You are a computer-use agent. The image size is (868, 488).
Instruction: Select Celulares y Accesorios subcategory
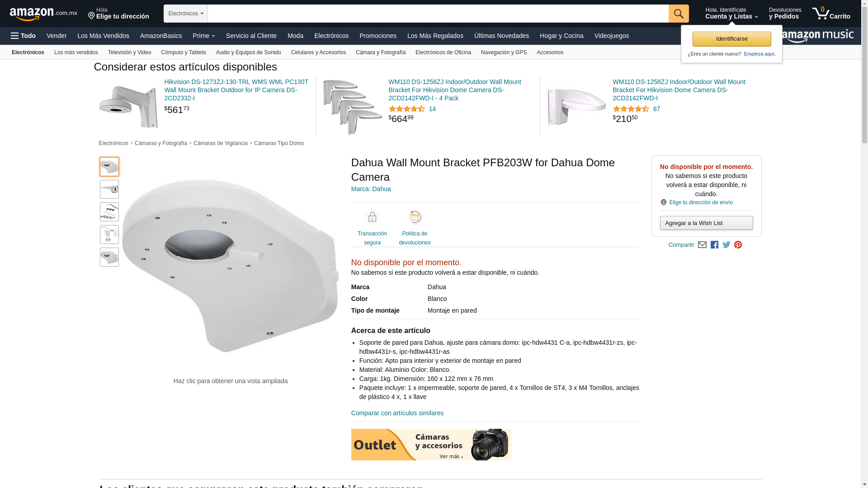pos(318,52)
